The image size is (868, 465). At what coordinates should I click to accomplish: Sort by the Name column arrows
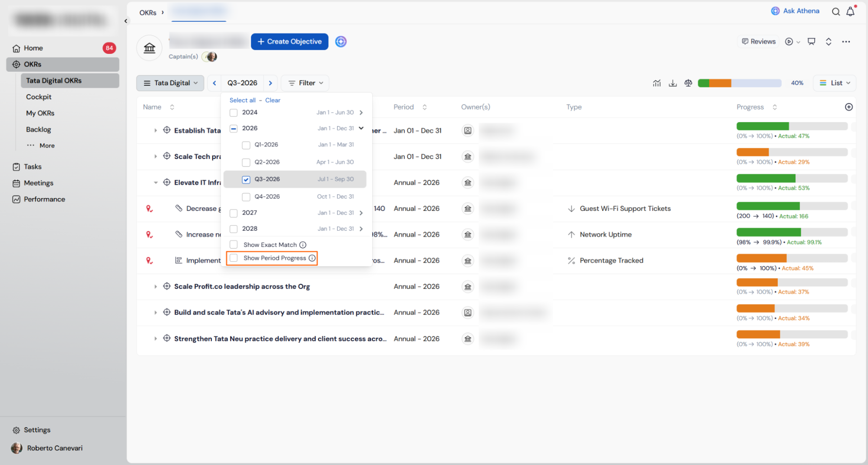pyautogui.click(x=172, y=107)
